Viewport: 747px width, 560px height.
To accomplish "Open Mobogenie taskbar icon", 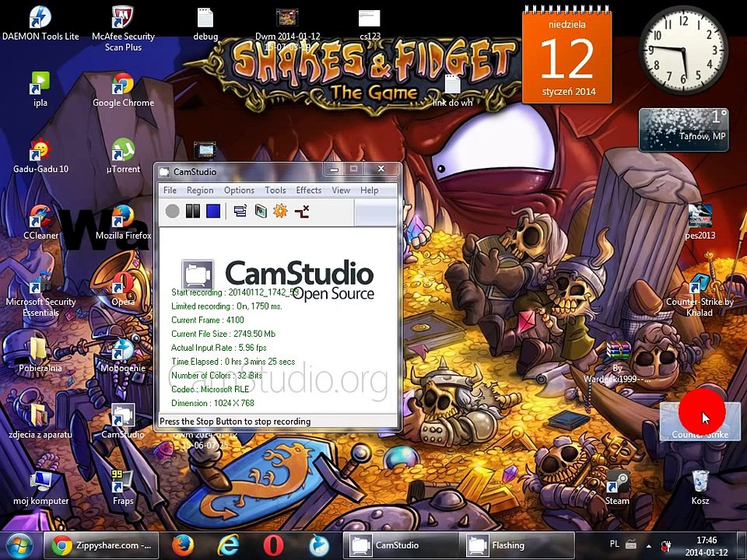I will [x=319, y=546].
